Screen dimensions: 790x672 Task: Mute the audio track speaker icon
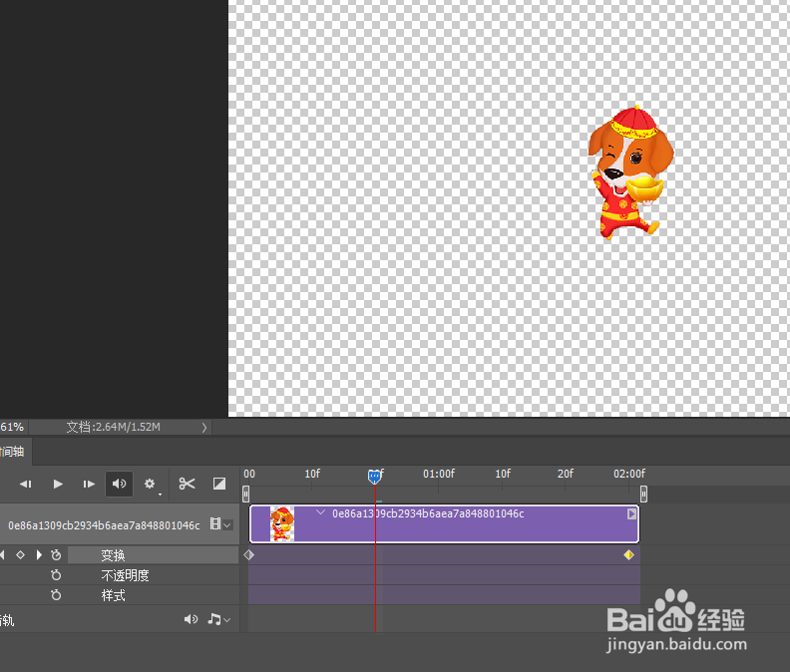pyautogui.click(x=191, y=619)
